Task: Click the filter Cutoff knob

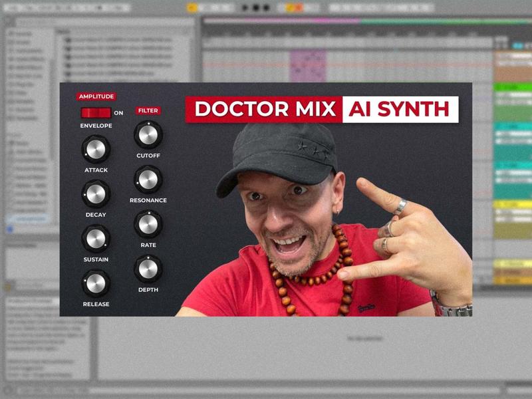Action: click(x=148, y=135)
